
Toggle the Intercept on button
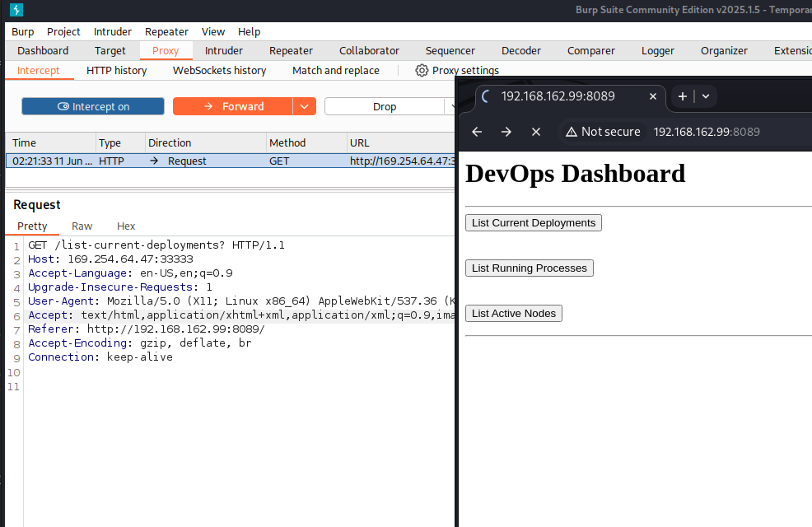point(93,106)
